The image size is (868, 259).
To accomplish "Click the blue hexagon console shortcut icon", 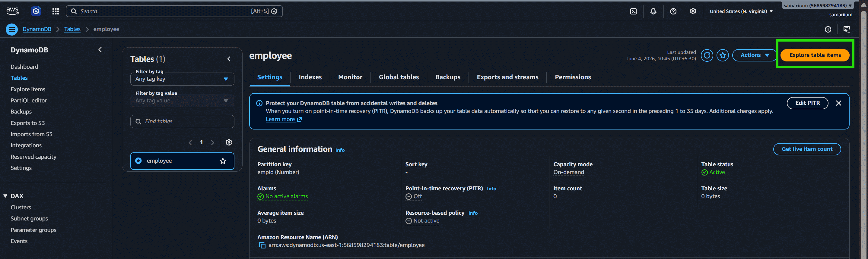I will point(36,11).
